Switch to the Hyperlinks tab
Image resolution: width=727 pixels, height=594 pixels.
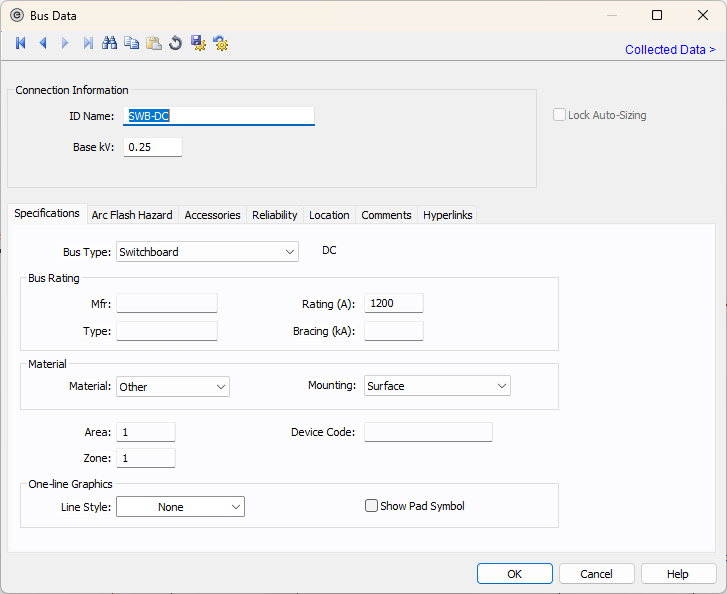point(447,215)
